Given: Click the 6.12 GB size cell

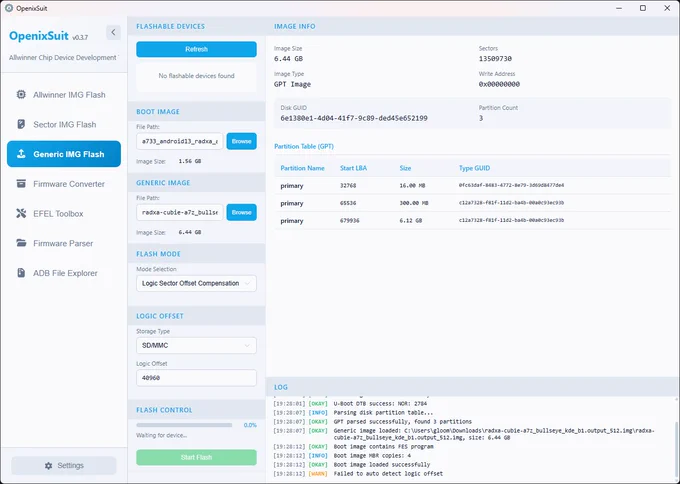Looking at the screenshot, I should pos(411,220).
